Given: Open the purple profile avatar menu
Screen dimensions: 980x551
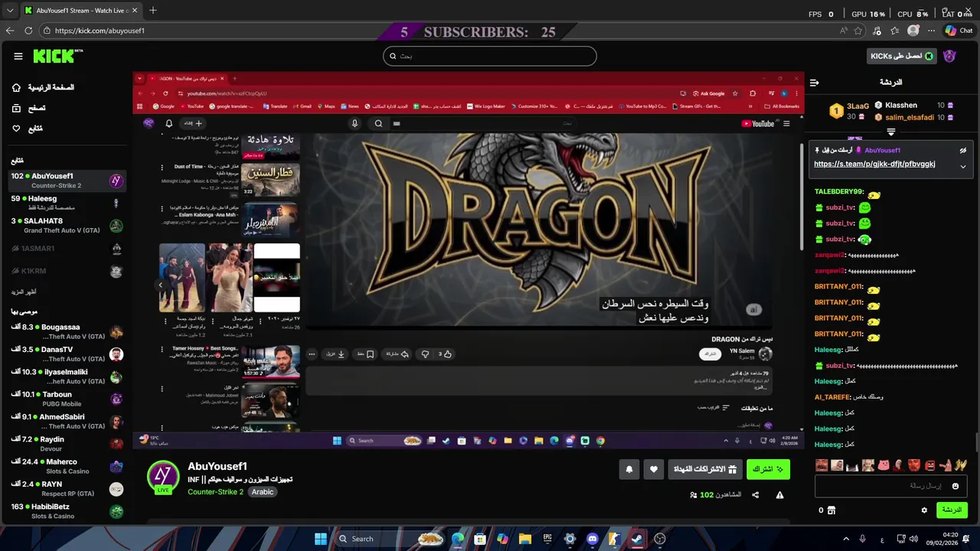Looking at the screenshot, I should coord(949,57).
